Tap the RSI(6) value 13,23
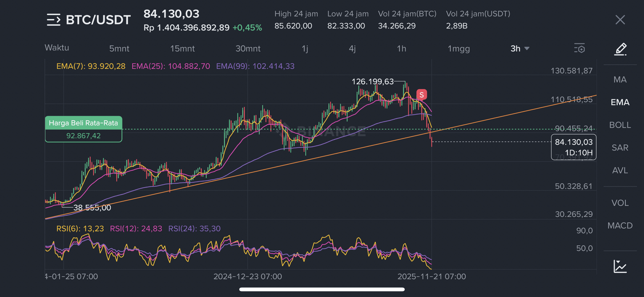The image size is (644, 297). tap(93, 229)
